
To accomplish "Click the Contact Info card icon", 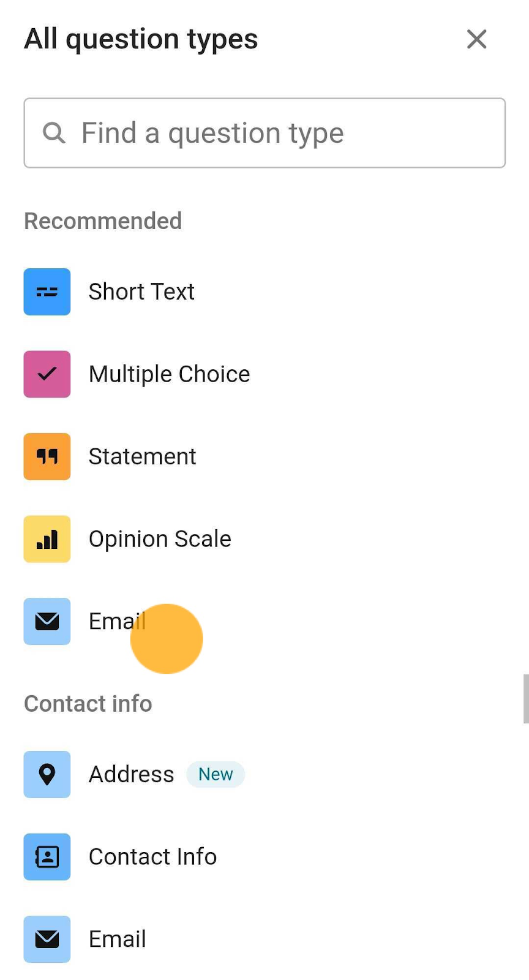I will coord(47,856).
